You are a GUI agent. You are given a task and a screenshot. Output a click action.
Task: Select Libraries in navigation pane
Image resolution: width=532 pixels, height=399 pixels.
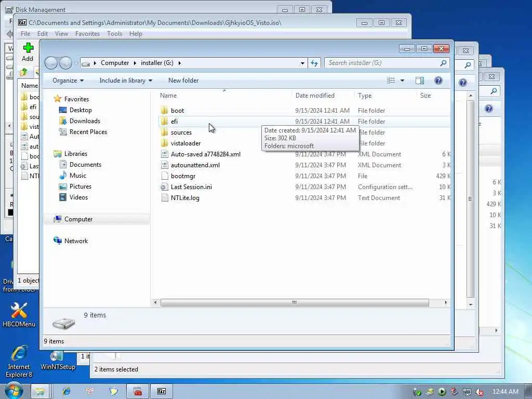point(75,153)
